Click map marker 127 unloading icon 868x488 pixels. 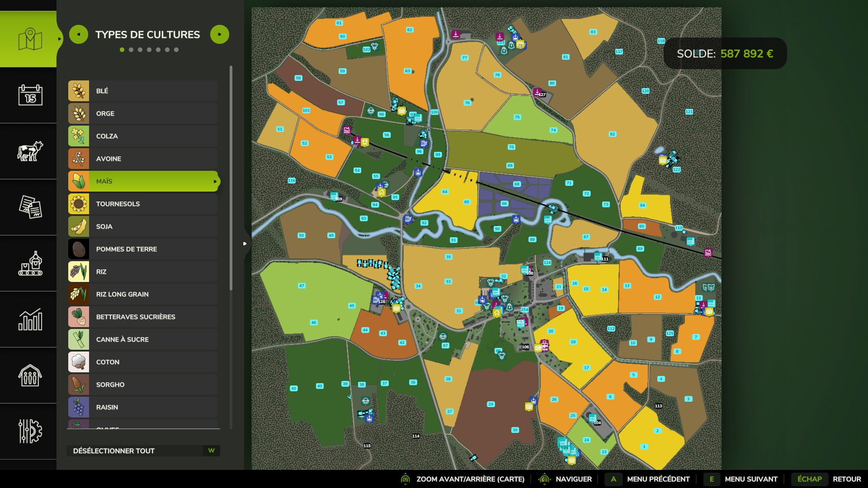point(537,92)
